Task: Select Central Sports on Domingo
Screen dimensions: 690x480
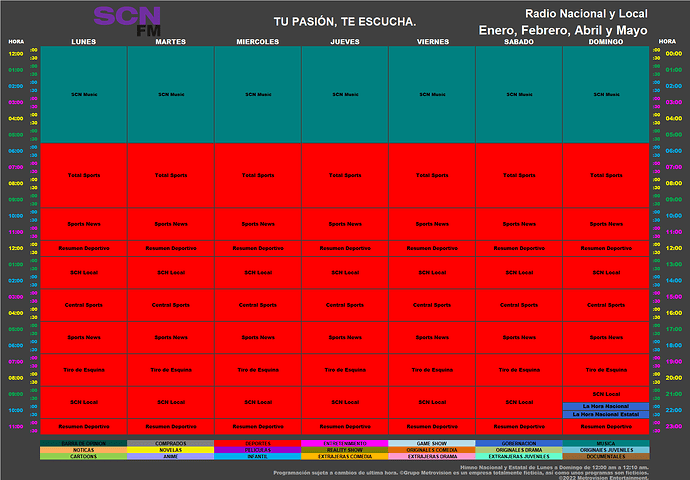Action: point(606,305)
